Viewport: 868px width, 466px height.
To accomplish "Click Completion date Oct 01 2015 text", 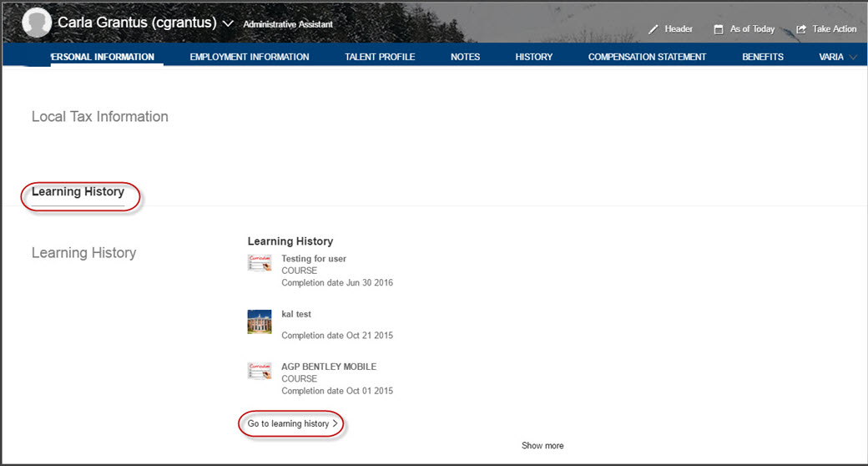I will (337, 391).
